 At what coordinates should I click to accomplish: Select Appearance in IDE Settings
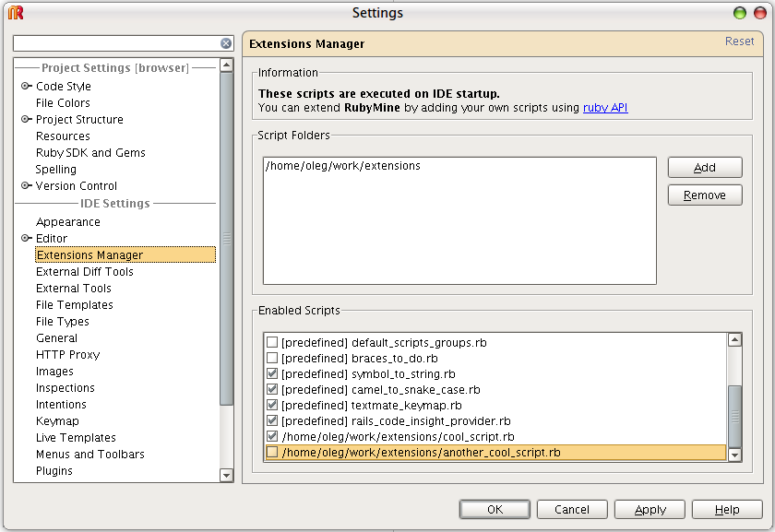click(x=67, y=222)
